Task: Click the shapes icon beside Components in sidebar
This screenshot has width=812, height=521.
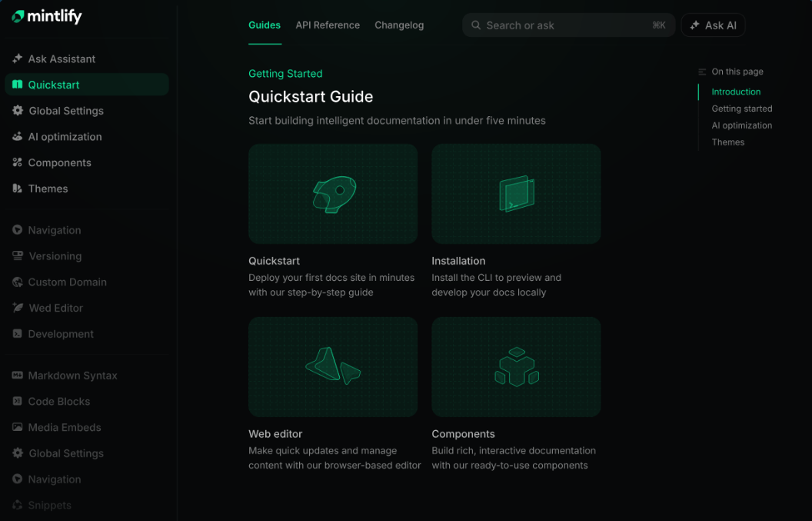Action: coord(17,162)
